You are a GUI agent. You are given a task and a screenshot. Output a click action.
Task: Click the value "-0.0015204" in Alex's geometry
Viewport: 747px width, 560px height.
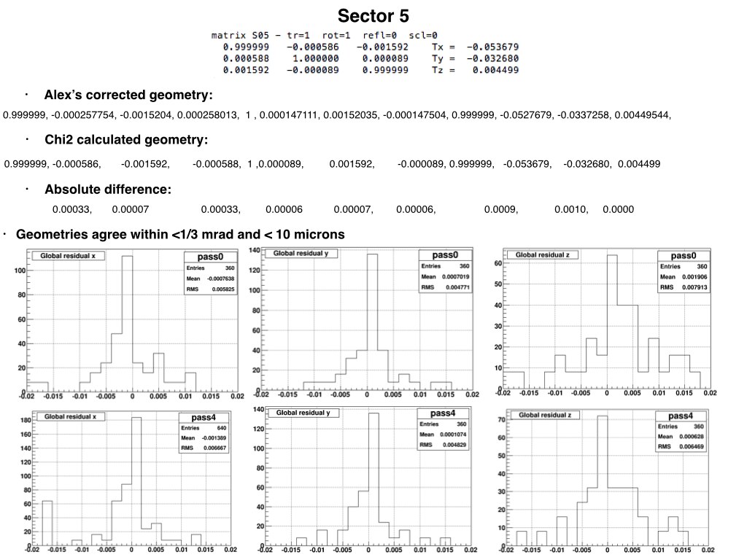click(146, 114)
